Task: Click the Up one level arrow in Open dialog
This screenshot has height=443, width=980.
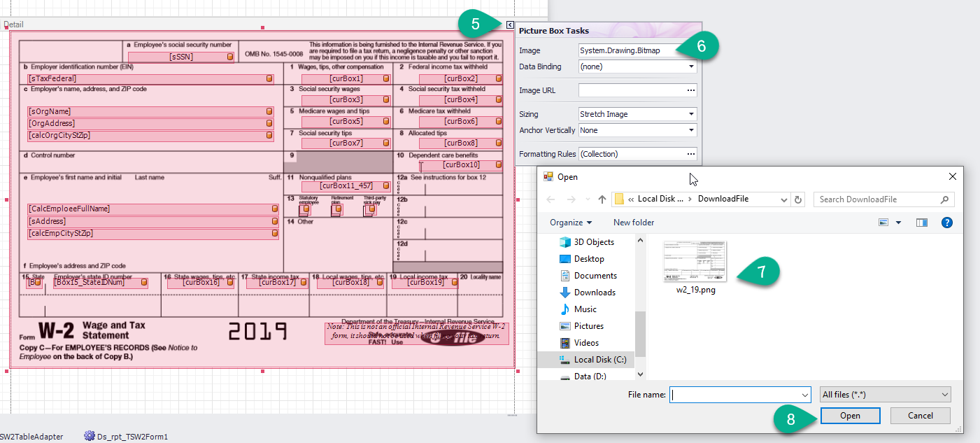Action: (x=602, y=199)
